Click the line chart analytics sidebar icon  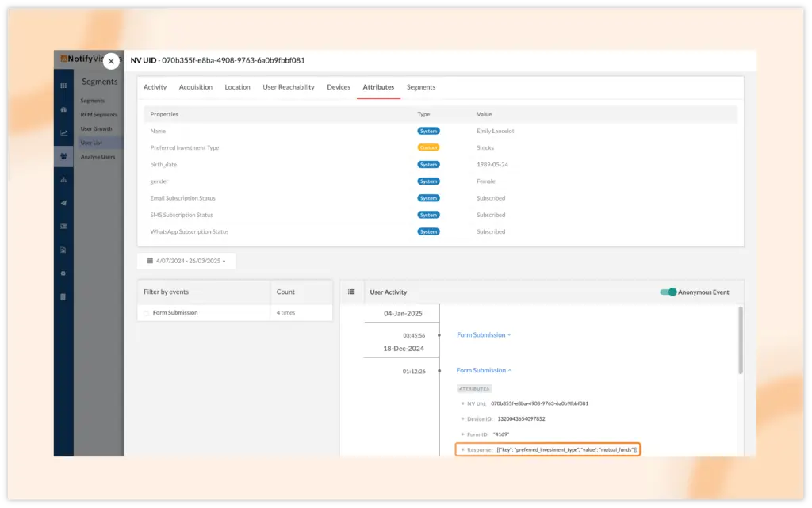(x=63, y=132)
